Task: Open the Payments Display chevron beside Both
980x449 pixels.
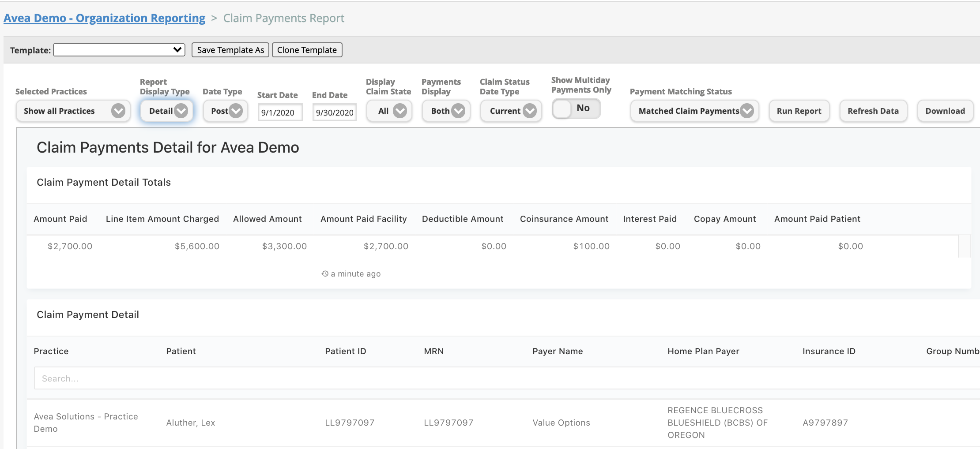Action: pos(458,111)
